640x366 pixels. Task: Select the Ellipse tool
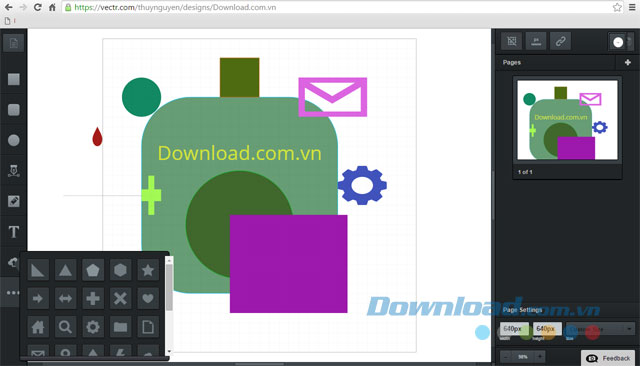pos(13,140)
